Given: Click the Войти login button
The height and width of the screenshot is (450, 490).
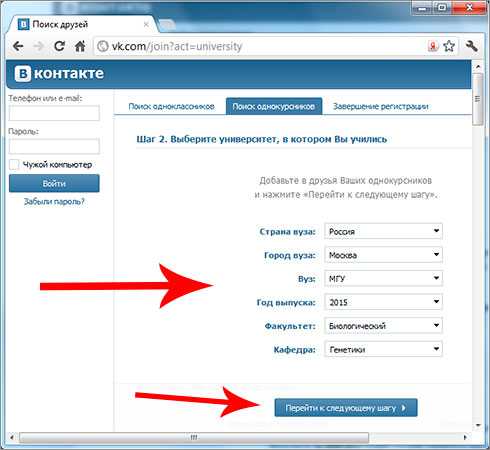Looking at the screenshot, I should click(54, 183).
